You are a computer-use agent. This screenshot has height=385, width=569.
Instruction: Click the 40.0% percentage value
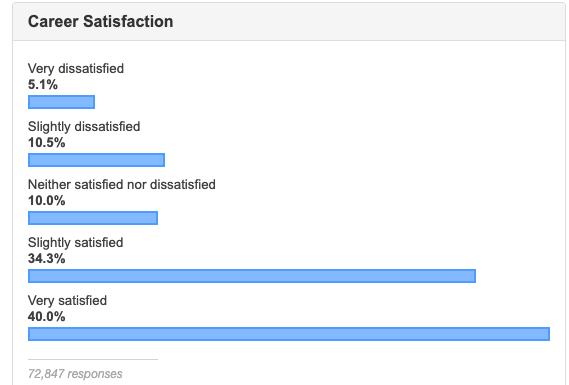point(46,317)
